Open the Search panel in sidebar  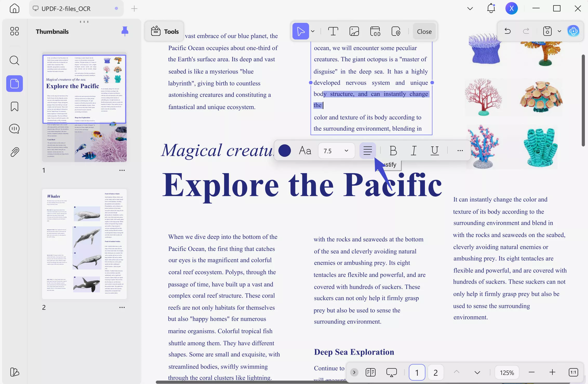click(x=14, y=60)
